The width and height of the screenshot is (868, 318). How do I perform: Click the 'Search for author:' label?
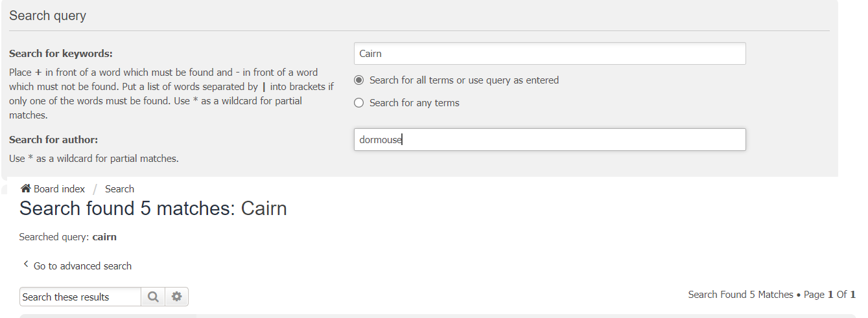point(53,139)
